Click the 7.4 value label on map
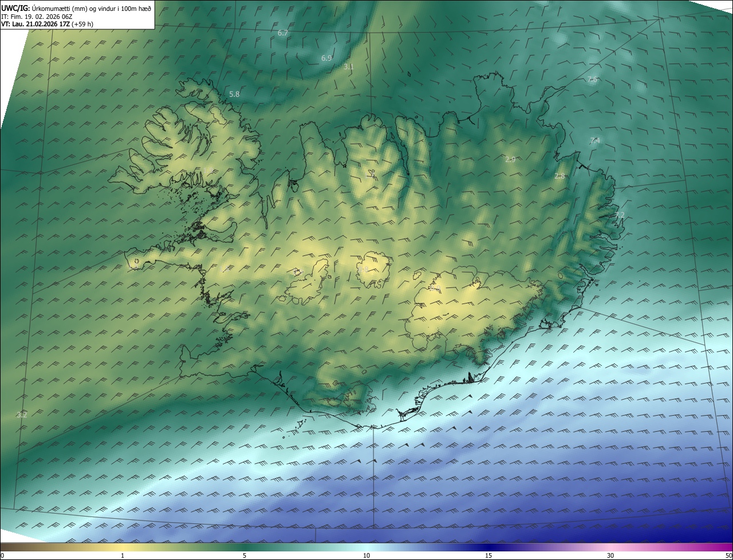733x560 pixels. pos(594,141)
